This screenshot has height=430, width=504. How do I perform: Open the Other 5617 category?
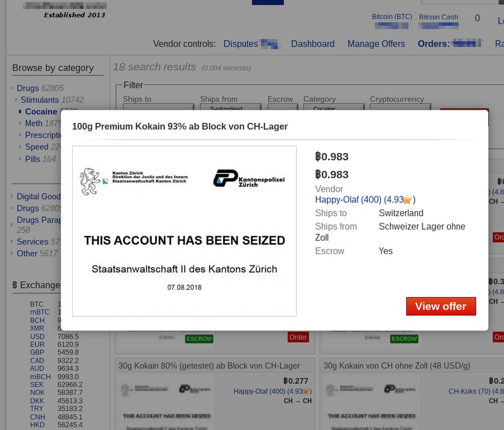pos(38,253)
